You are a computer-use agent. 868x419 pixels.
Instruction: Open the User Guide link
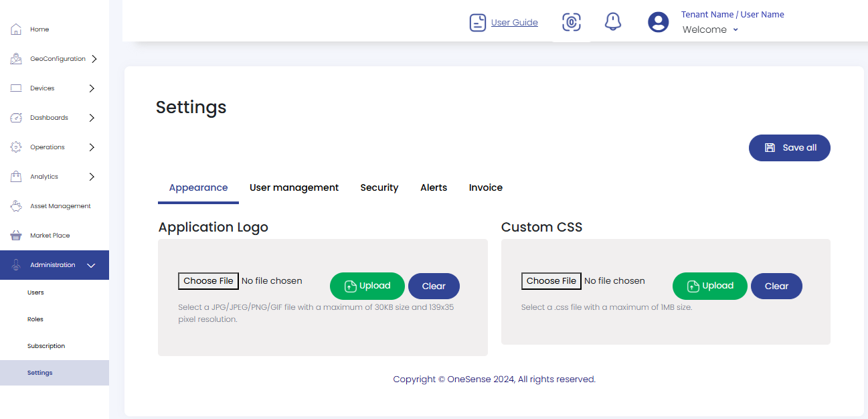(514, 23)
